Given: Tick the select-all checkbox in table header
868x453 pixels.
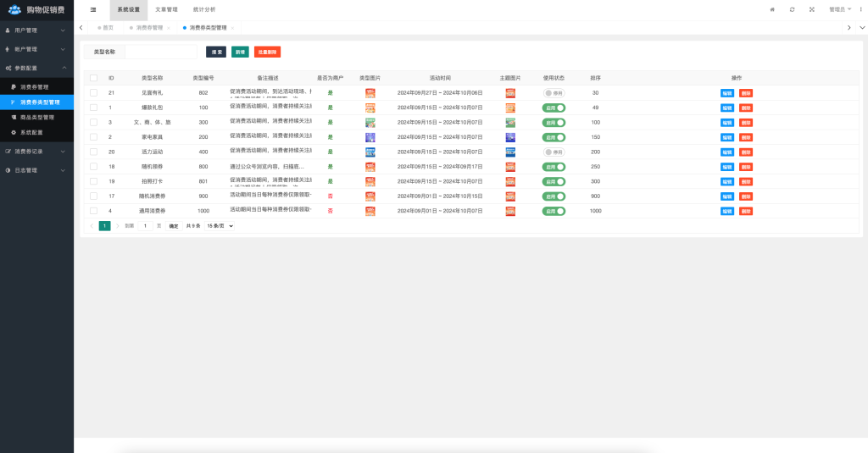Looking at the screenshot, I should tap(93, 78).
